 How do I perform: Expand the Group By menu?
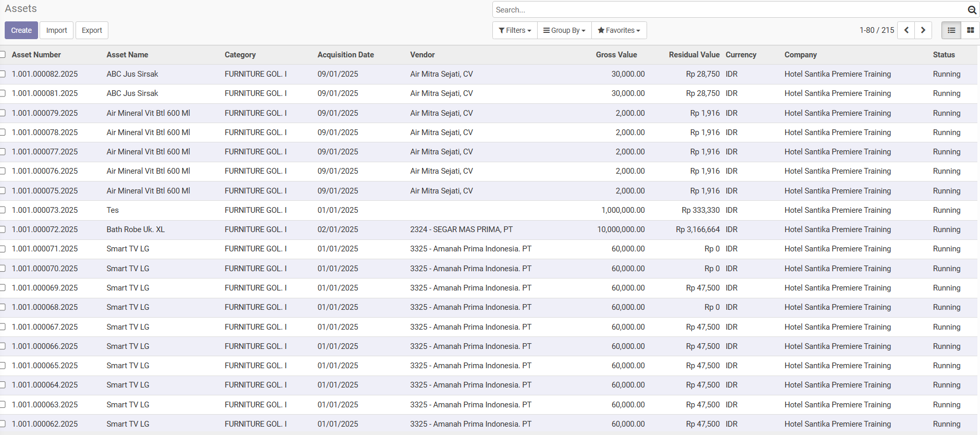point(564,30)
